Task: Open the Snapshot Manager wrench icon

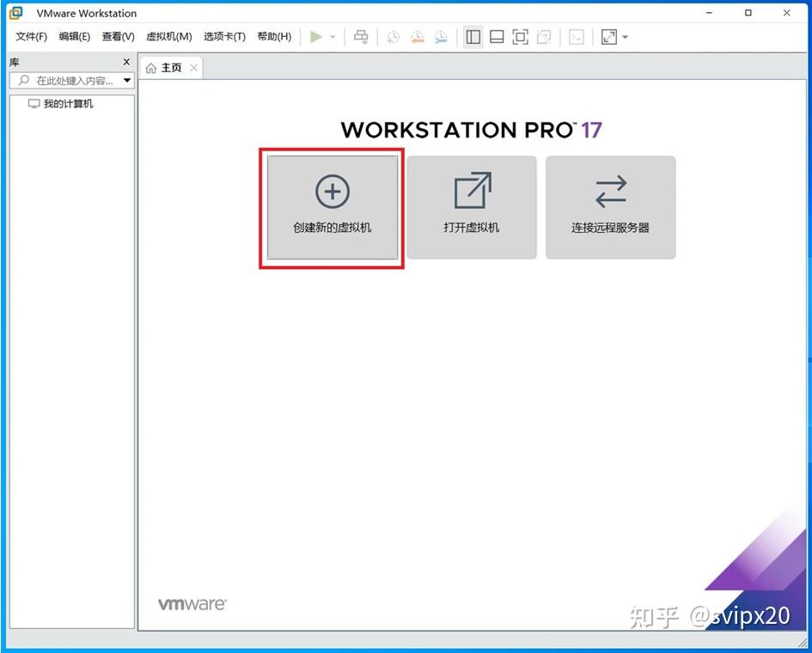Action: point(441,37)
